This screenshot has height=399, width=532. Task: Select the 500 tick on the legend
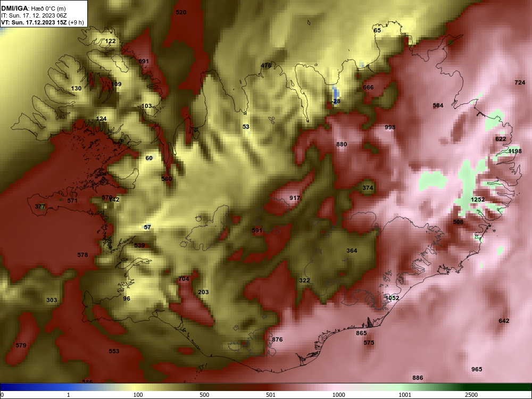click(204, 395)
